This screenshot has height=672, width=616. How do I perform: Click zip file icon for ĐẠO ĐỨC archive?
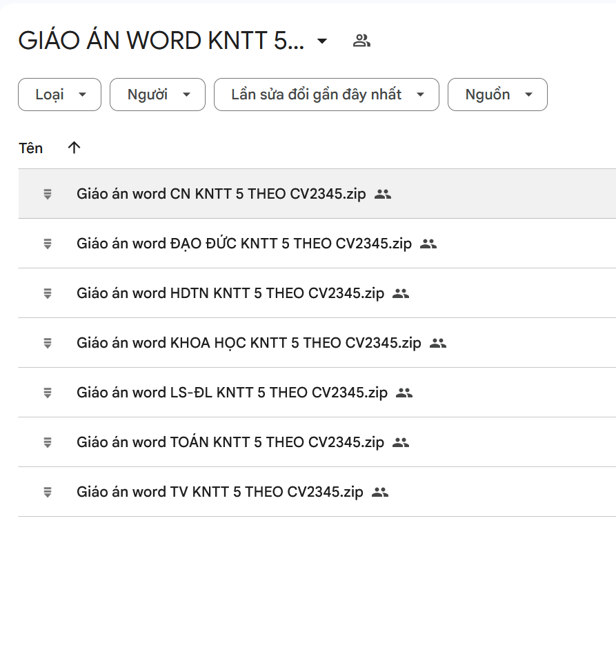(48, 244)
